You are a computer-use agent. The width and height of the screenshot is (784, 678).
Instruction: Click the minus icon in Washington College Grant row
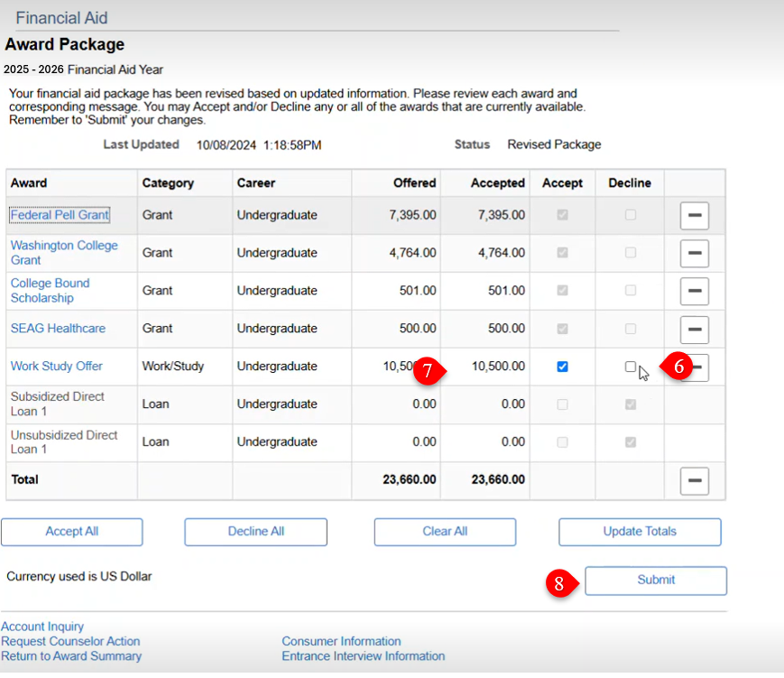point(694,254)
